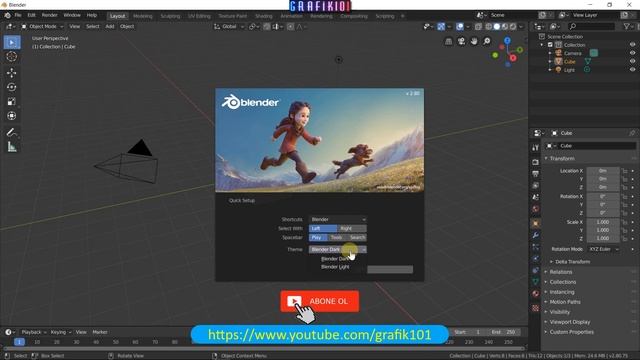Open the Rotation Mode XYZ Euler dropdown

(x=605, y=249)
